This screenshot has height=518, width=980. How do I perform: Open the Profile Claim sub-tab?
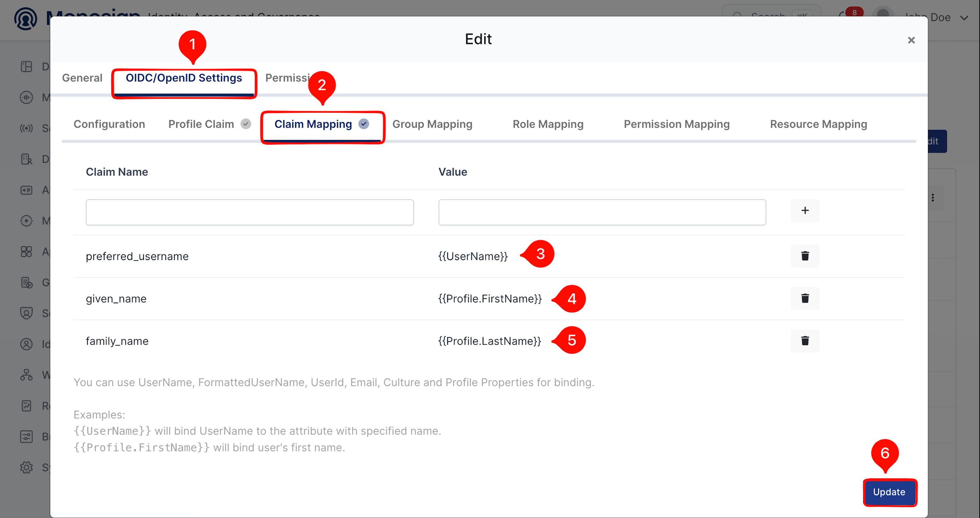pos(209,124)
